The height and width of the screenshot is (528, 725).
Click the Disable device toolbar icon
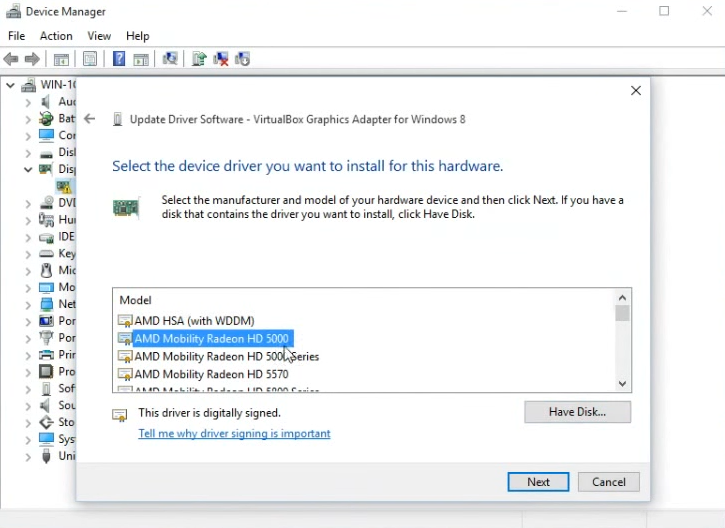click(x=242, y=59)
